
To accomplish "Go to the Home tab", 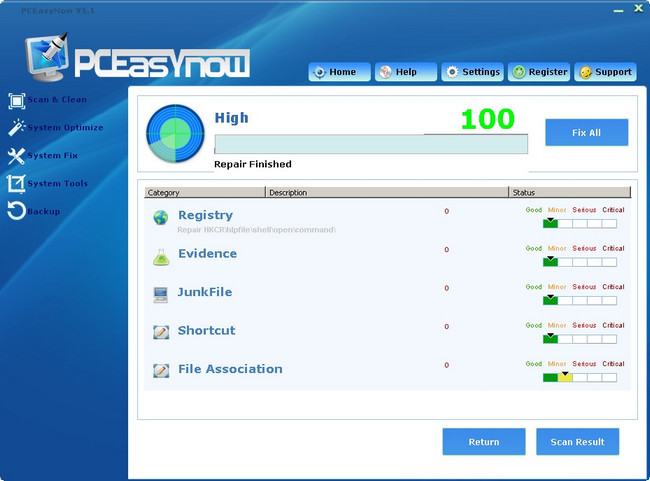I will click(x=339, y=72).
